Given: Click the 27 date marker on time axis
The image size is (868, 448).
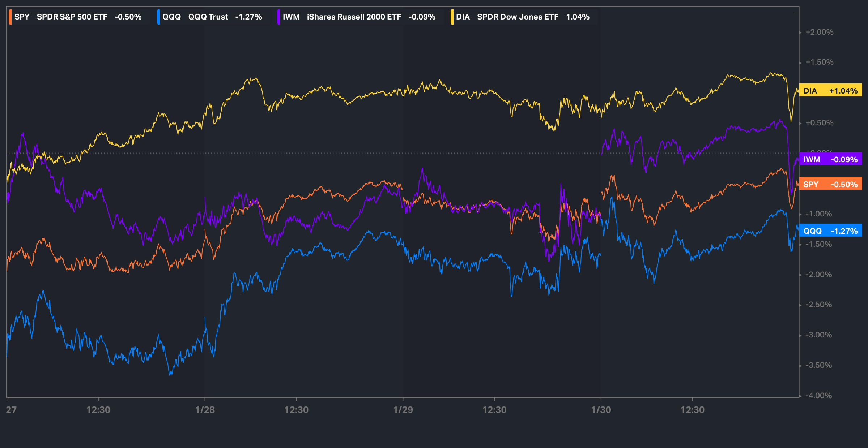Looking at the screenshot, I should [11, 410].
